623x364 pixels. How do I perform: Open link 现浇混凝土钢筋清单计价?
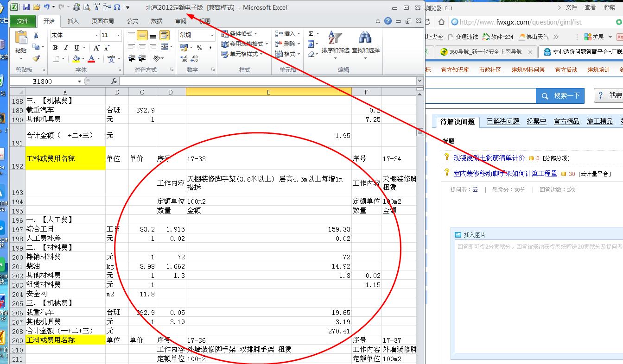click(x=489, y=158)
